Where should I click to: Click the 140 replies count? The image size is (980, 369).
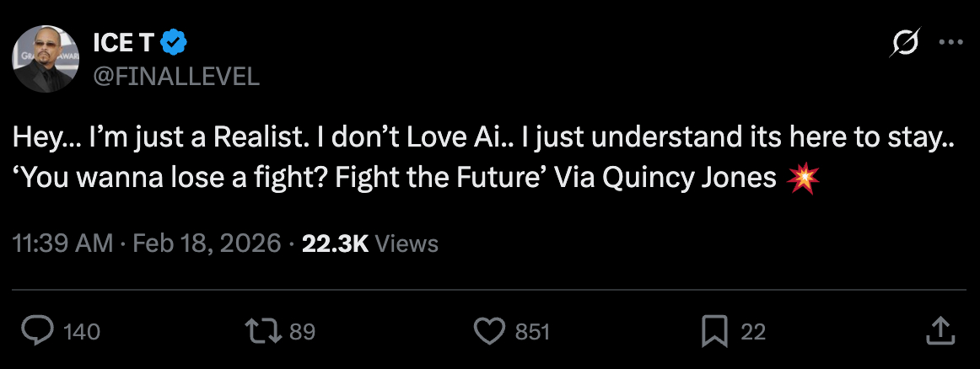click(82, 332)
